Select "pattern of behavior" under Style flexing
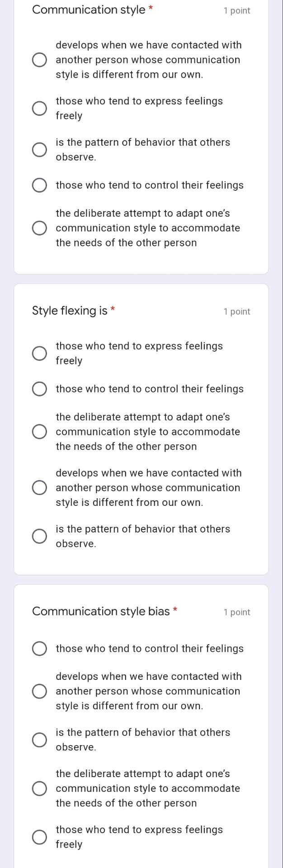The width and height of the screenshot is (283, 868). pos(40,535)
